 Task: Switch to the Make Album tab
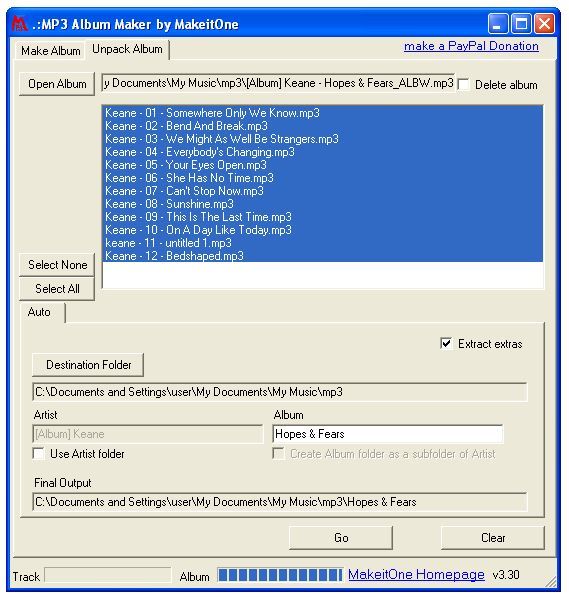click(x=50, y=50)
